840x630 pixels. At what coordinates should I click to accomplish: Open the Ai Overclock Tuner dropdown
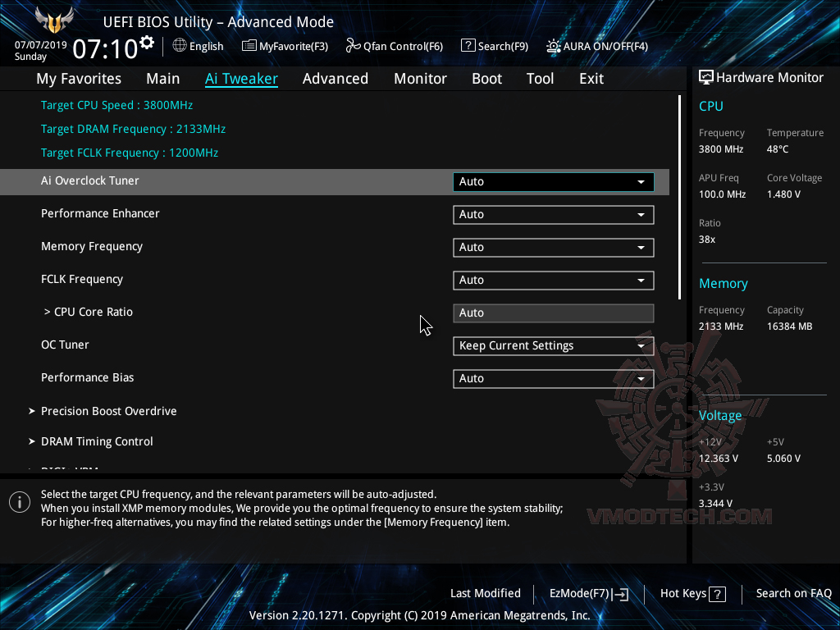[554, 181]
